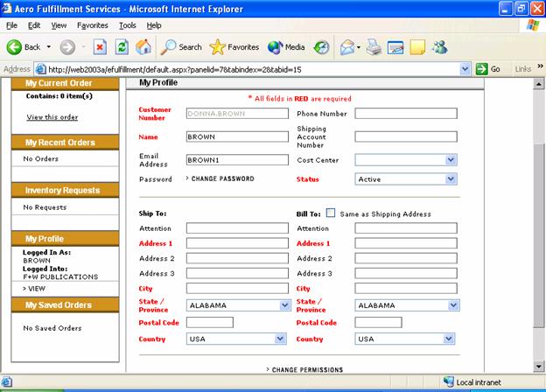Open the Media globe toolbar button

point(286,47)
